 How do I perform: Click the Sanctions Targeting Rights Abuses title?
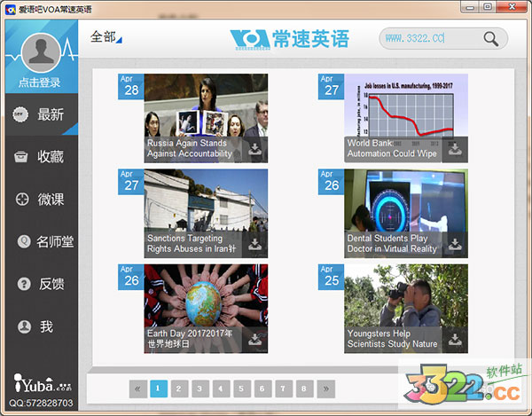point(192,244)
